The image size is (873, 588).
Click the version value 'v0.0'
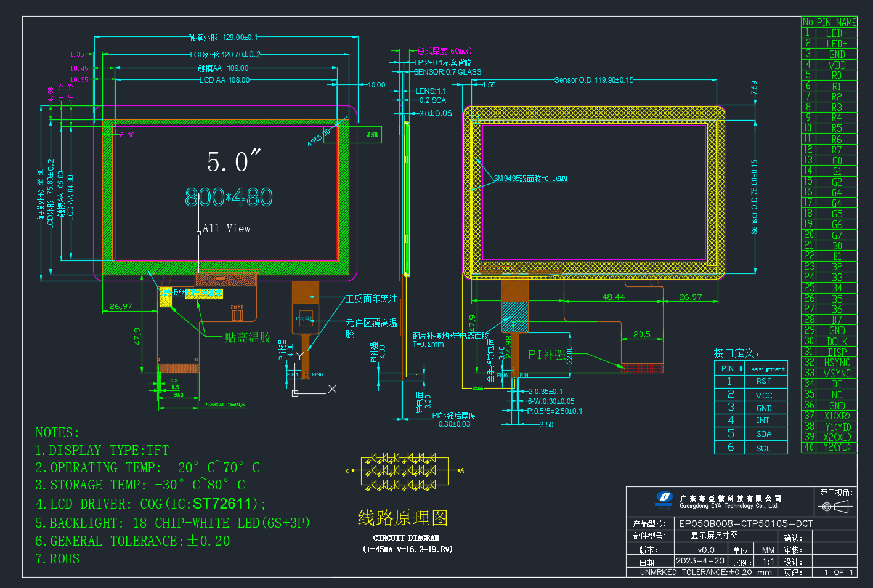(706, 550)
